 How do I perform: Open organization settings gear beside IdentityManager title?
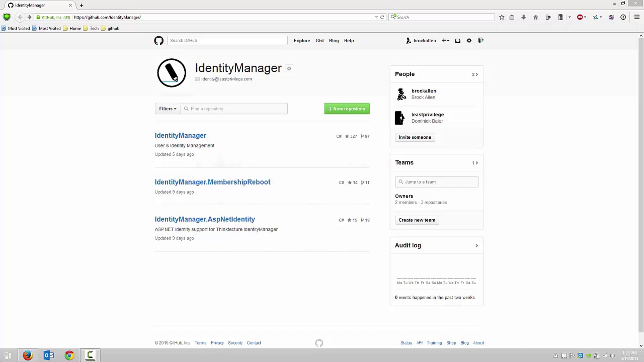pos(289,69)
